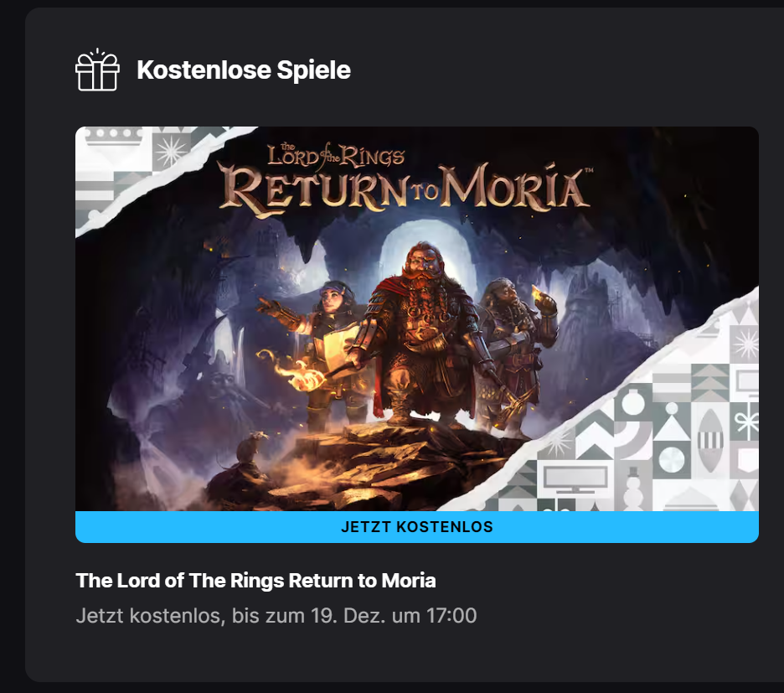Screen dimensions: 784x693
Task: Click the oval striped ornament icon
Action: click(710, 442)
